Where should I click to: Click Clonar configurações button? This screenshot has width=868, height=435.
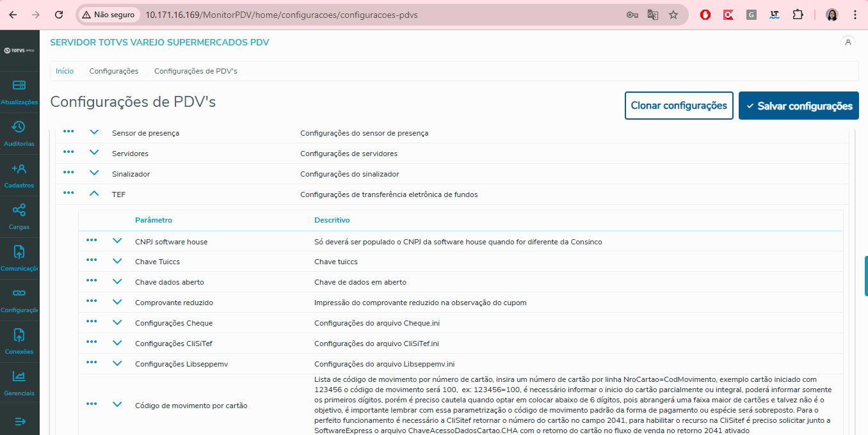(x=679, y=106)
